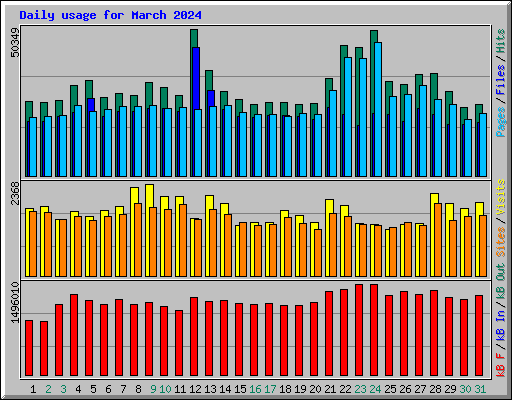Select day 20 axis label
The image size is (512, 400).
(x=315, y=389)
